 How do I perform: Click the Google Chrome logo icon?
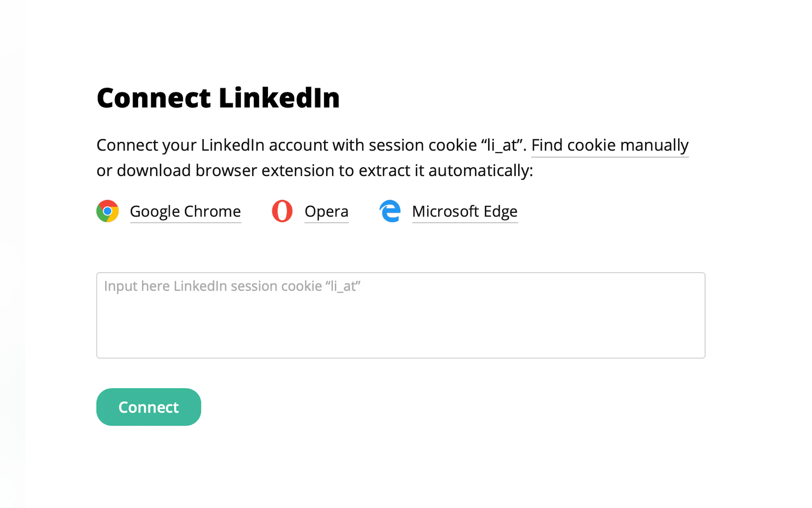pos(107,211)
